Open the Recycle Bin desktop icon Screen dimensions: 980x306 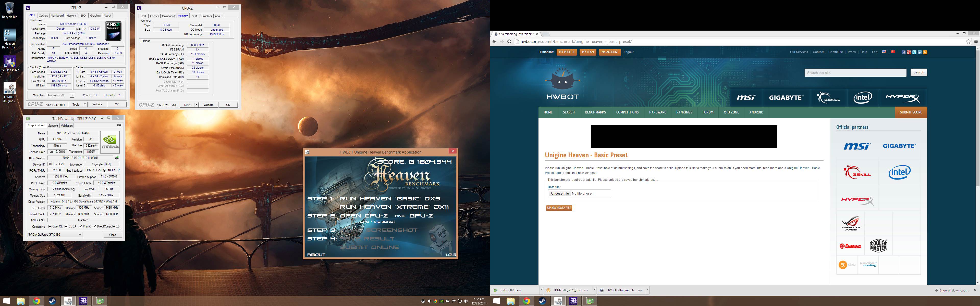[x=9, y=10]
